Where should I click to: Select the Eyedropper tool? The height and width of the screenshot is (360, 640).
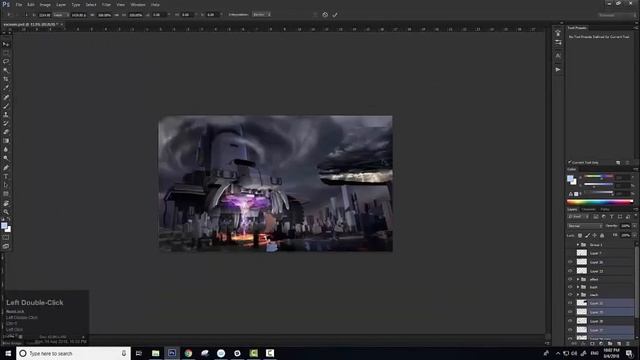coord(6,88)
